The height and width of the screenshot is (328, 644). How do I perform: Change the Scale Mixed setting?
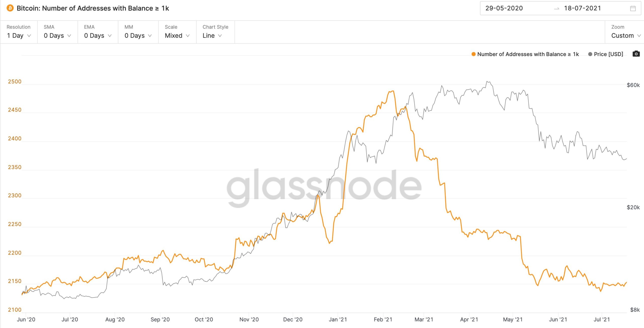(177, 36)
